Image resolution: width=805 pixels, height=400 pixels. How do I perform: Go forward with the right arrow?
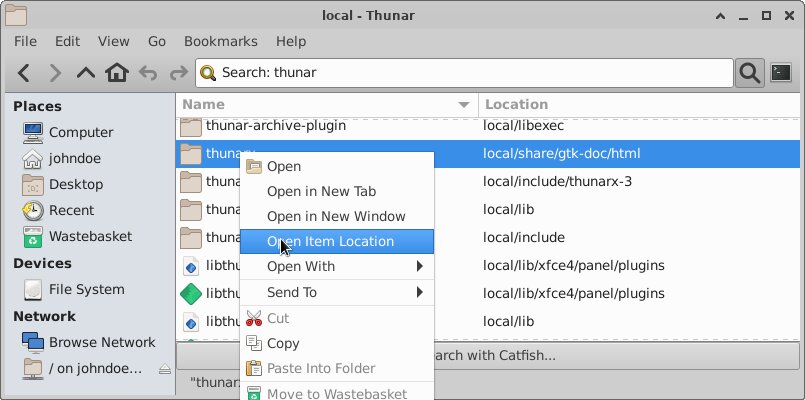tap(54, 73)
